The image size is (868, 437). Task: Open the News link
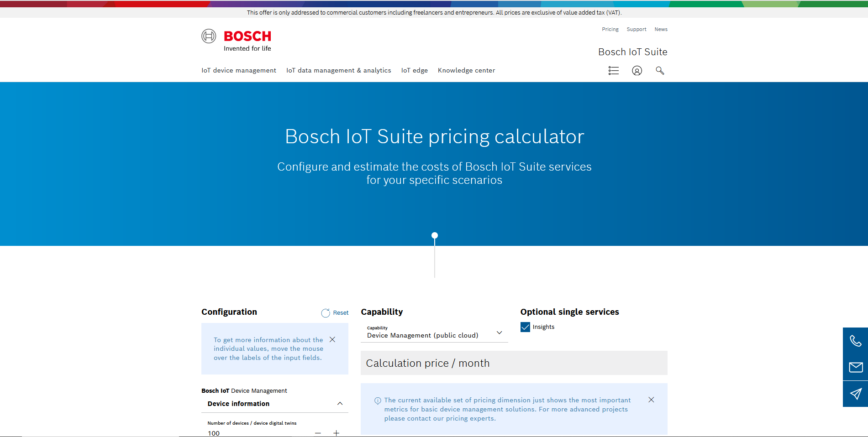click(x=661, y=29)
